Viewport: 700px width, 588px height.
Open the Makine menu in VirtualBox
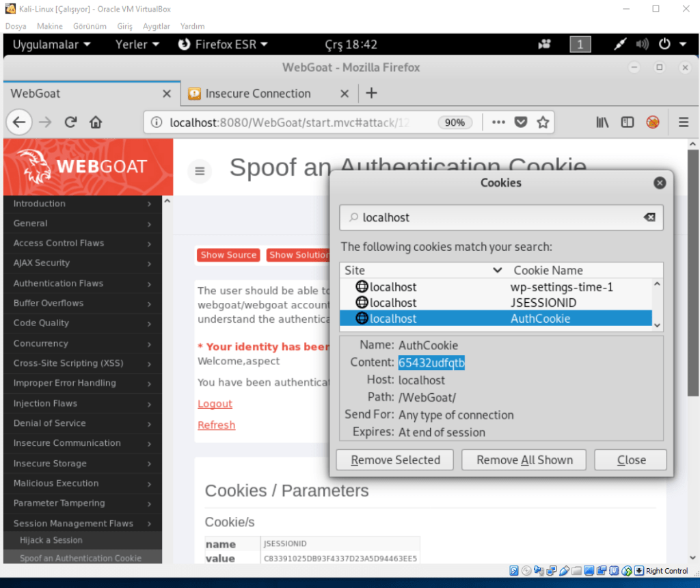pos(49,26)
